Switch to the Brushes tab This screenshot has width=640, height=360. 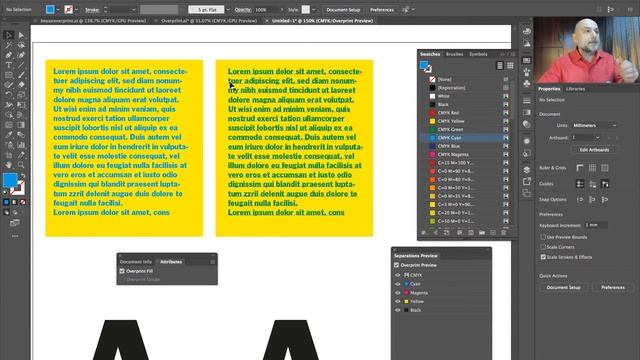(454, 54)
